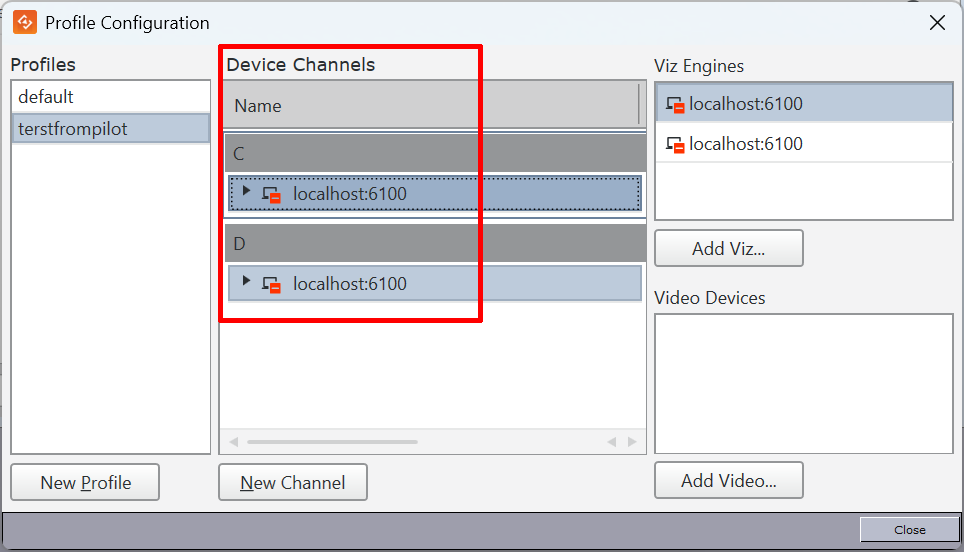Screen dimensions: 964x552
Task: Click status icon of second Viz Engines entry
Action: pos(676,144)
